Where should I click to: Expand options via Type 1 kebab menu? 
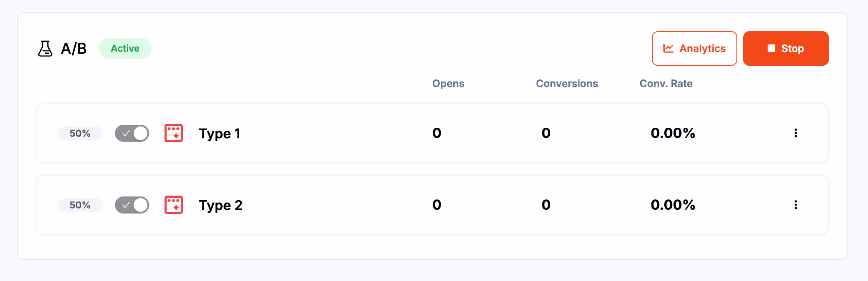coord(796,133)
